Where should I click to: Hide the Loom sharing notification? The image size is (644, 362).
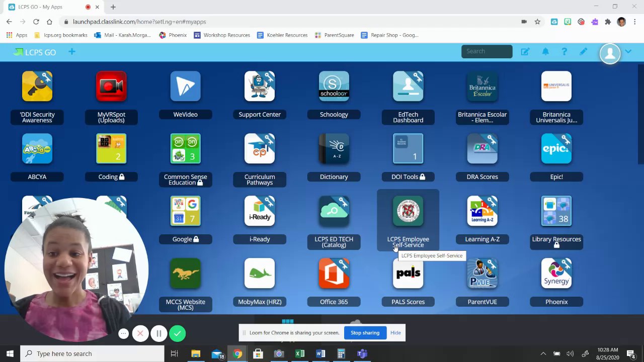[395, 333]
